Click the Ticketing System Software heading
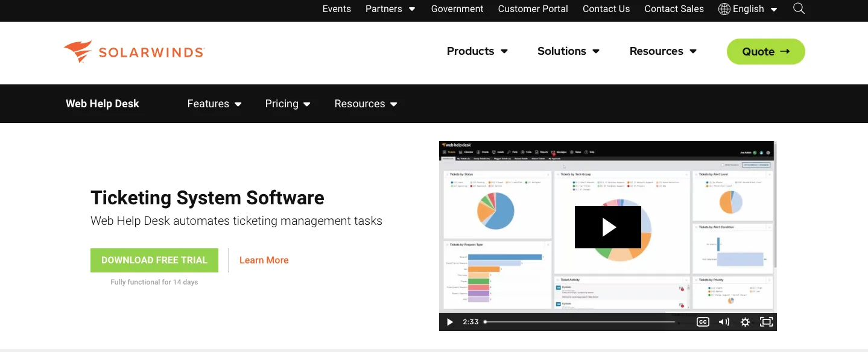The width and height of the screenshot is (868, 352). (207, 198)
